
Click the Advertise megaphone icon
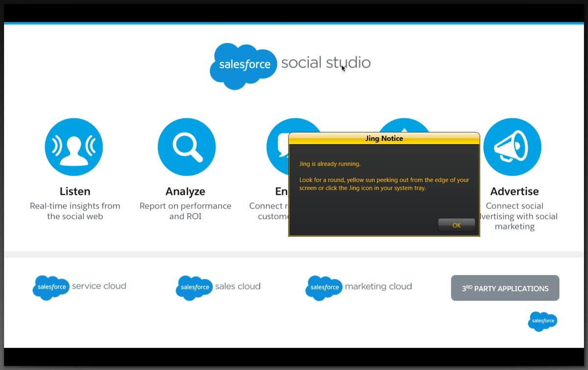pyautogui.click(x=512, y=147)
